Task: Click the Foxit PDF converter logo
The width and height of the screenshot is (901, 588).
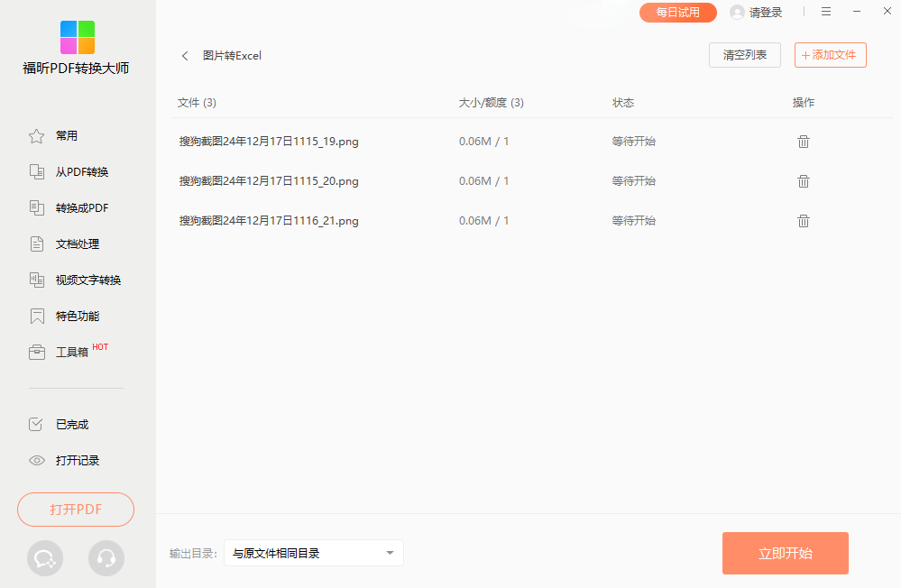Action: [77, 38]
